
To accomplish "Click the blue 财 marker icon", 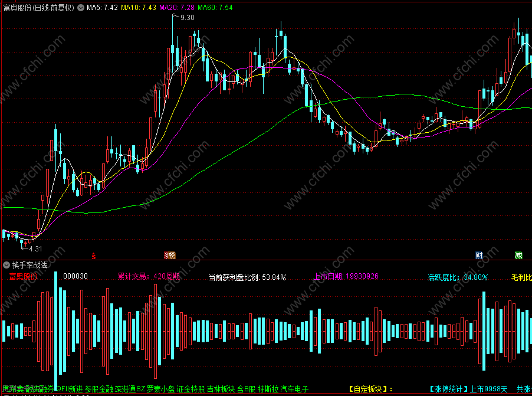I will [479, 256].
